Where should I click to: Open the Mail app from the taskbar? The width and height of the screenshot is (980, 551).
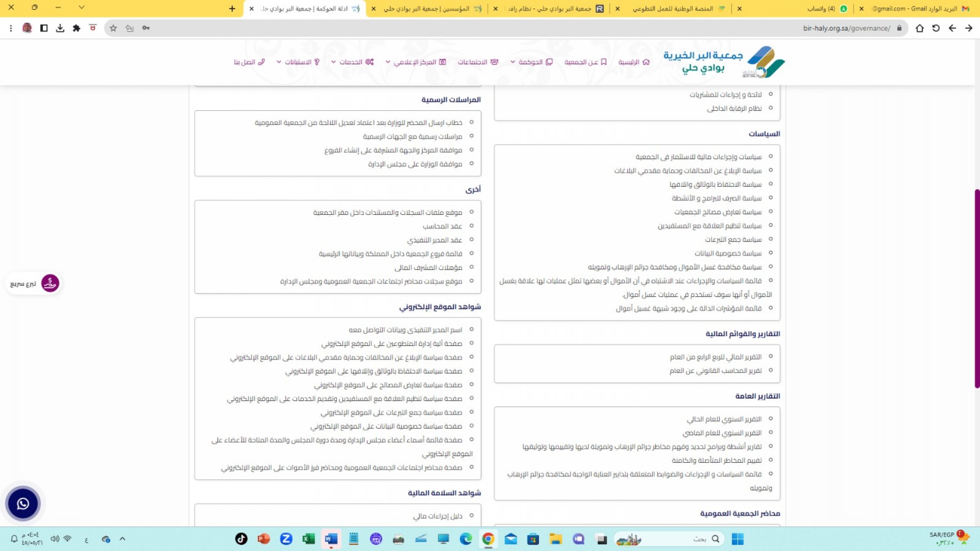click(x=510, y=539)
